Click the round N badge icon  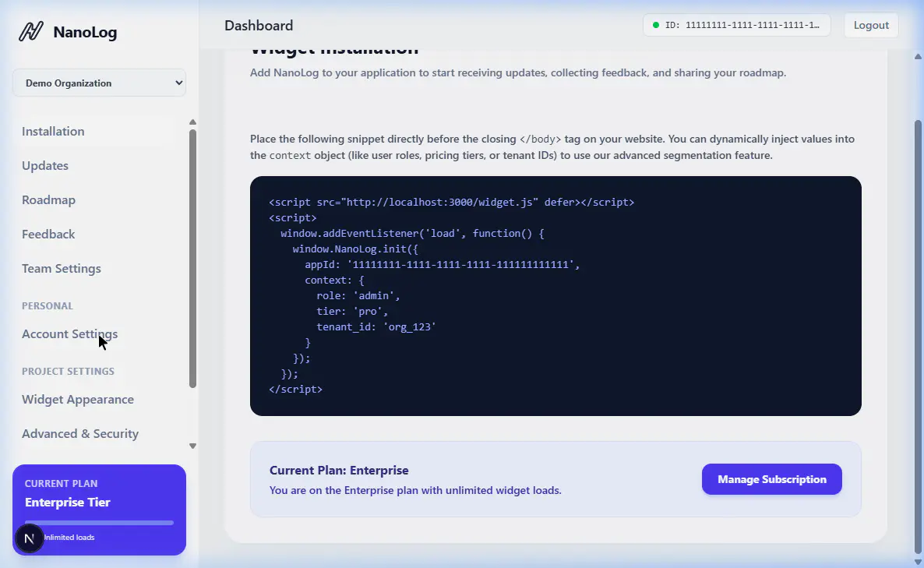(30, 538)
